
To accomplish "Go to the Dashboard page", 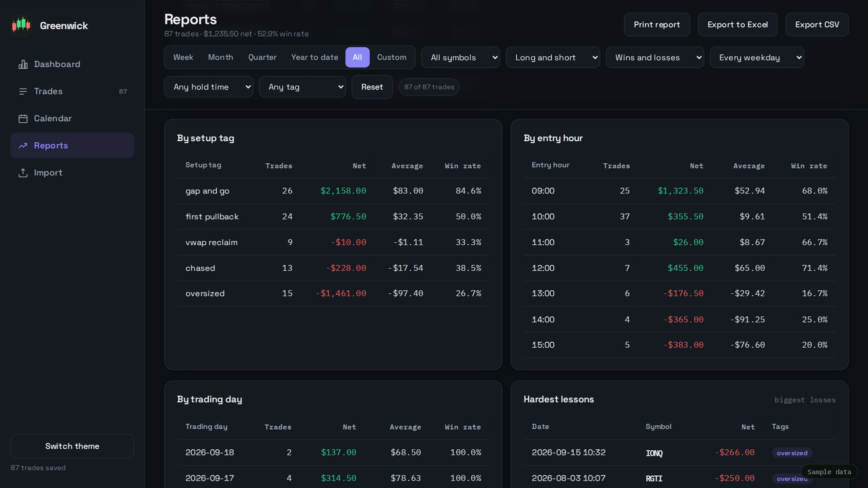I will coord(72,64).
